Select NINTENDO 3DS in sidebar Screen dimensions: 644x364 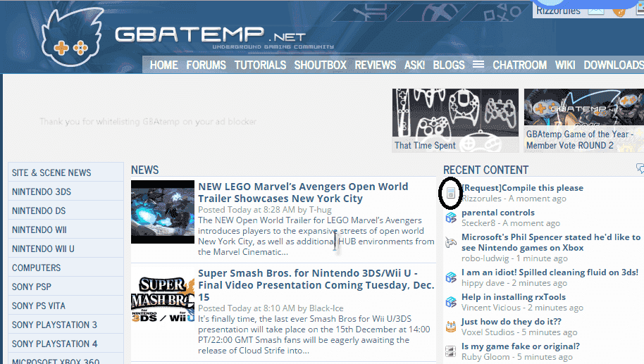click(66, 192)
